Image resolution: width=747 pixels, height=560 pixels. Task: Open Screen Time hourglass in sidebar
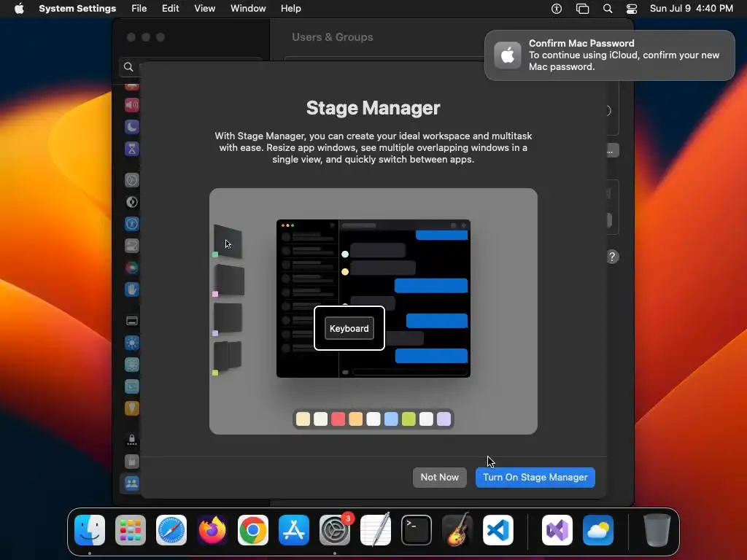(x=132, y=149)
